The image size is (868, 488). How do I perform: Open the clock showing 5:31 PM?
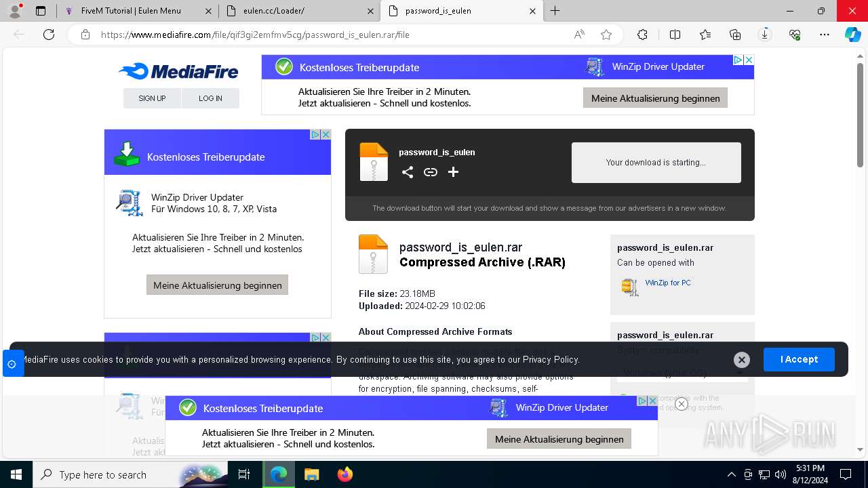coord(810,474)
